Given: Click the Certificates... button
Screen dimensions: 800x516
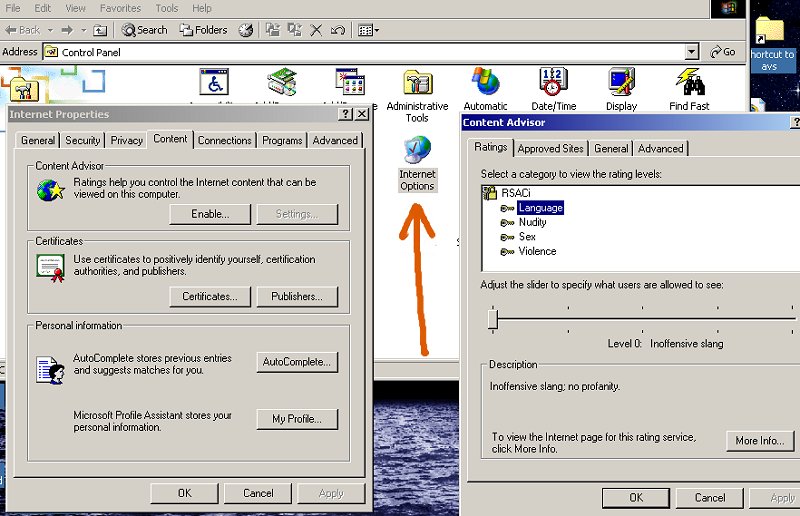Looking at the screenshot, I should pyautogui.click(x=209, y=297).
